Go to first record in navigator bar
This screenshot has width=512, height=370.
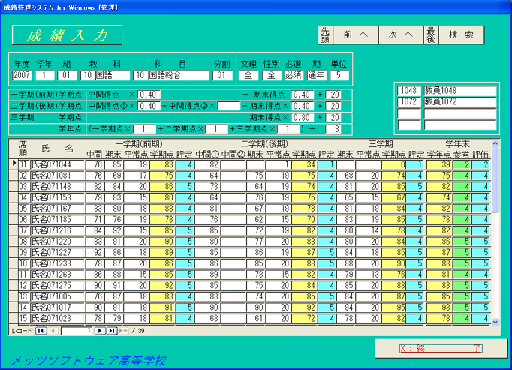[x=41, y=331]
